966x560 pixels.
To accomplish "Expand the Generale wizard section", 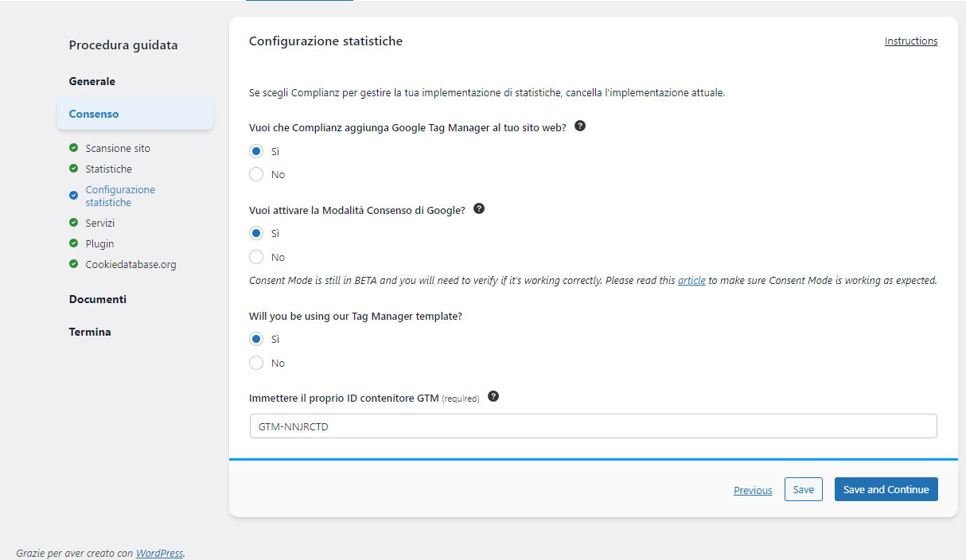I will 92,81.
